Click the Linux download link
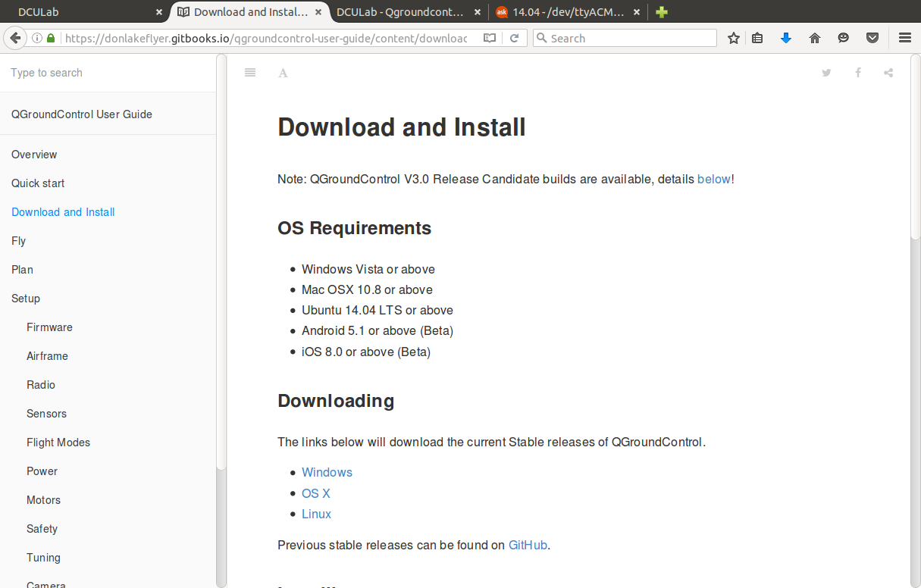This screenshot has height=588, width=921. coord(316,514)
